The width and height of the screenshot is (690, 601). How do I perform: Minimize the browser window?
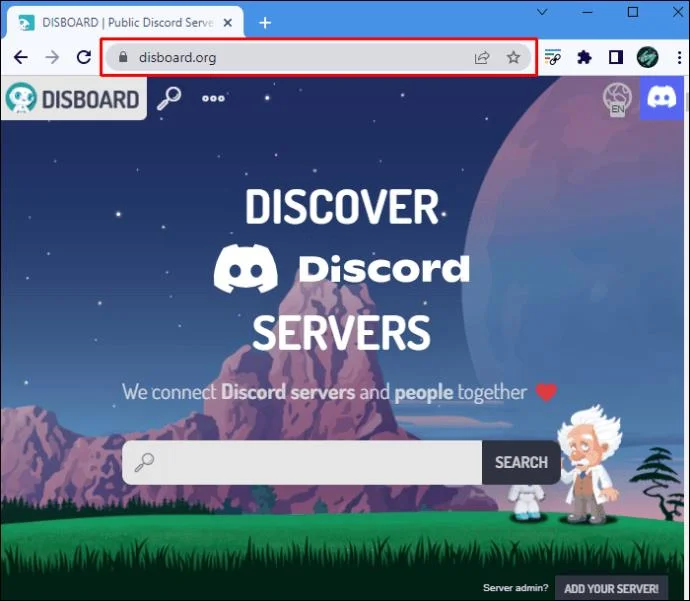587,12
